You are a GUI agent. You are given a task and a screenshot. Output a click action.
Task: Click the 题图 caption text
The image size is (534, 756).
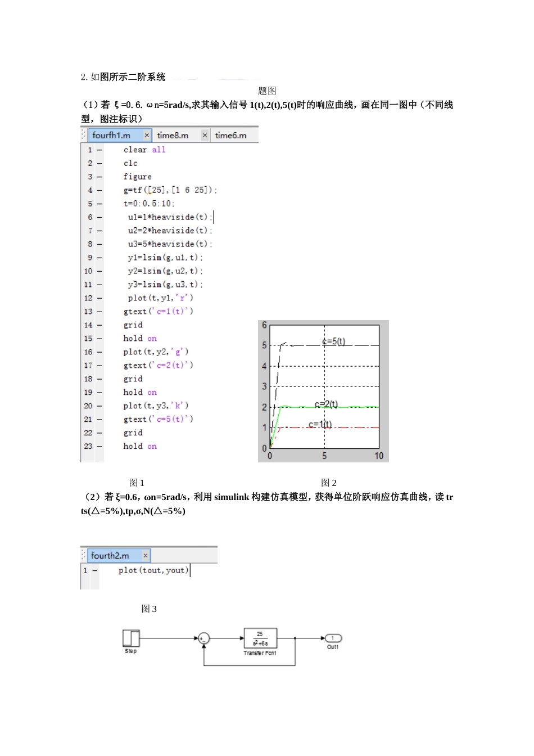[x=267, y=91]
